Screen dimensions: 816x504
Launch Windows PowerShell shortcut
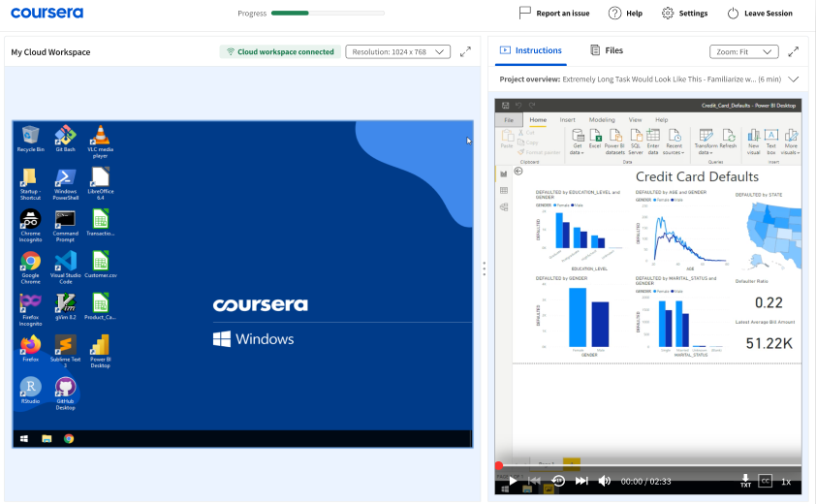66,184
